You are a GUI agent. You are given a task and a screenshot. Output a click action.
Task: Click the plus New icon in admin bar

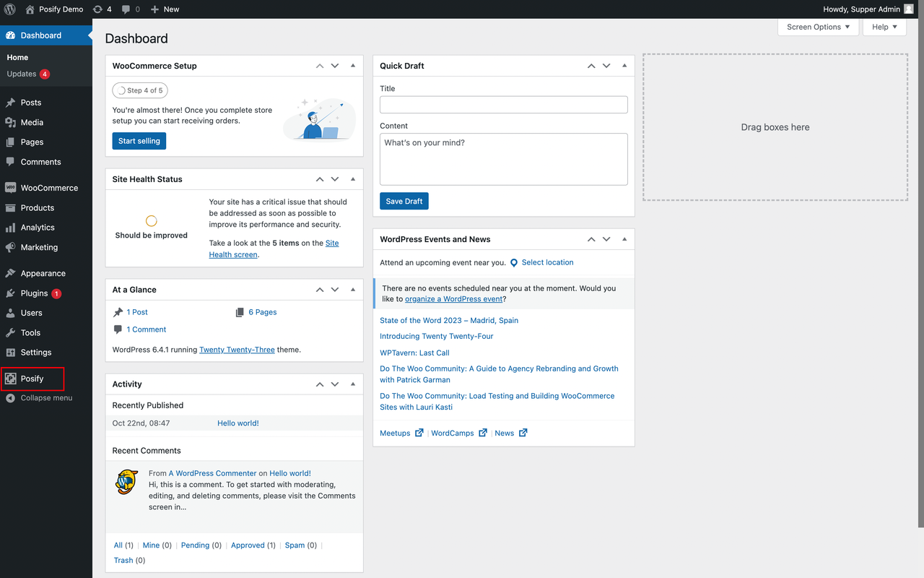[155, 9]
